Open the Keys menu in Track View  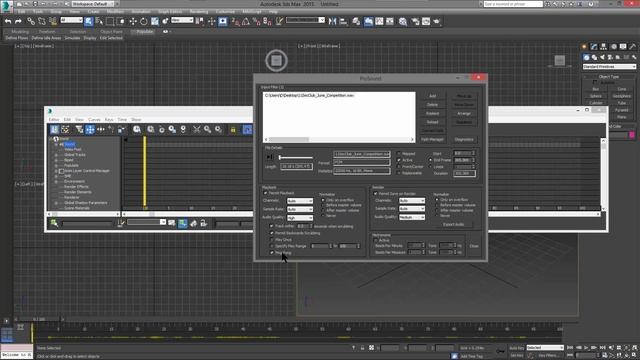[109, 120]
